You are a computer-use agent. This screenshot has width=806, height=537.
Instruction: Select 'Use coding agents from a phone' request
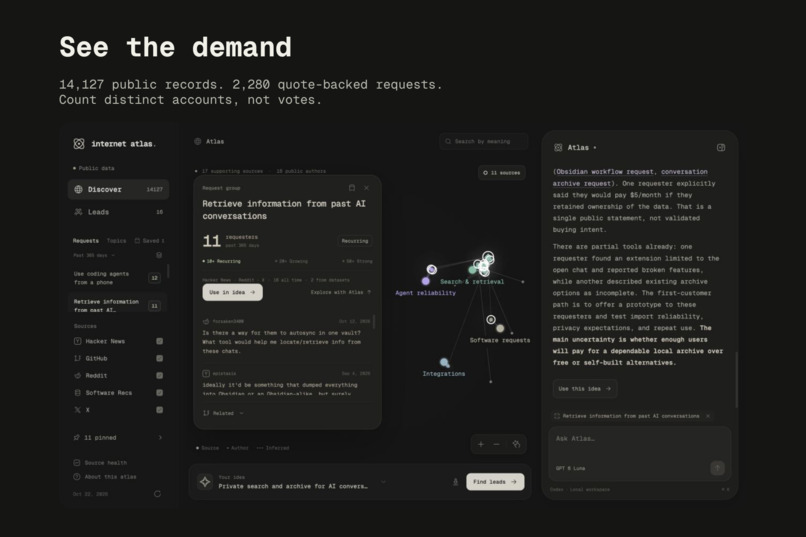(117, 278)
